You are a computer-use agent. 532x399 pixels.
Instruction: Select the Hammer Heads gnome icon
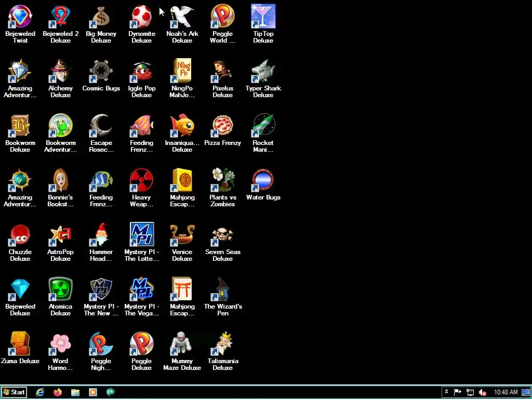(101, 235)
